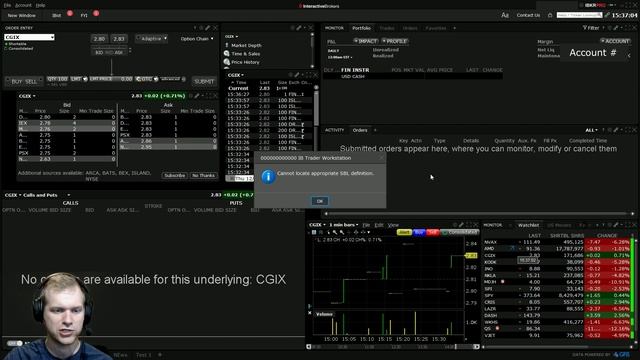Click the ACCOUNT button in Portfolio
This screenshot has height=360, width=640.
615,41
